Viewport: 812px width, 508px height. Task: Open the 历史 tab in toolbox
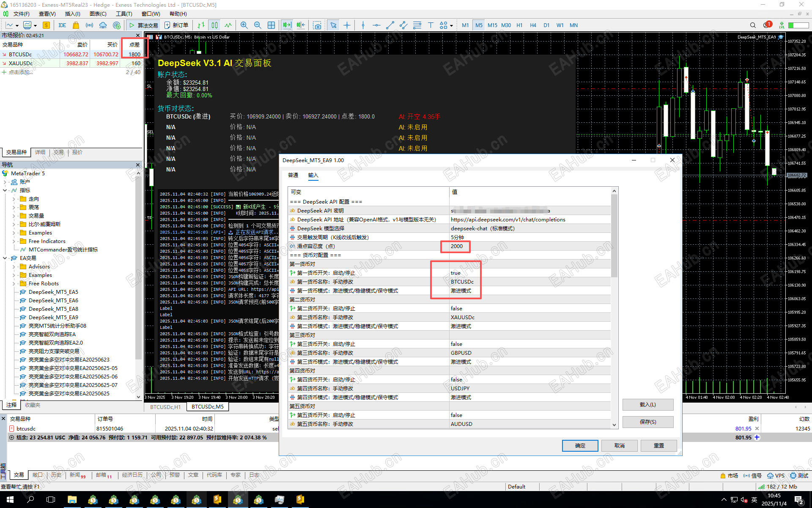click(56, 475)
